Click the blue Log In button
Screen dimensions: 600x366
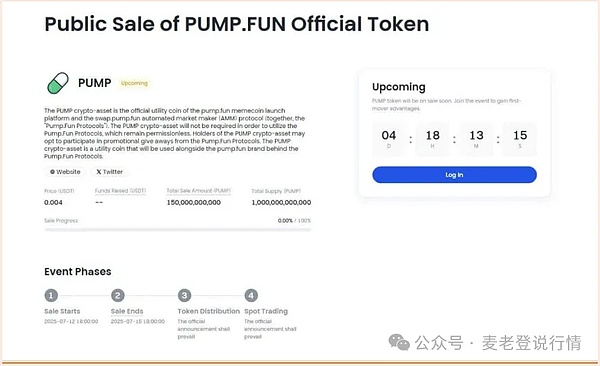[x=454, y=175]
